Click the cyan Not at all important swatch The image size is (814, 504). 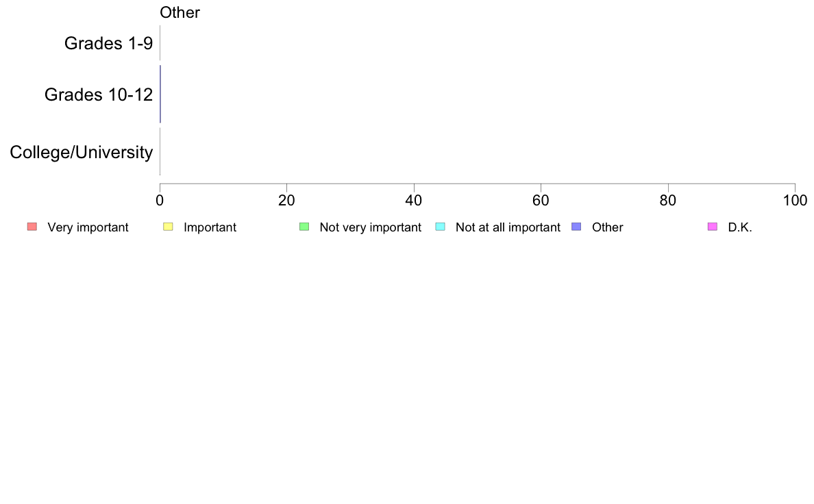pos(440,227)
